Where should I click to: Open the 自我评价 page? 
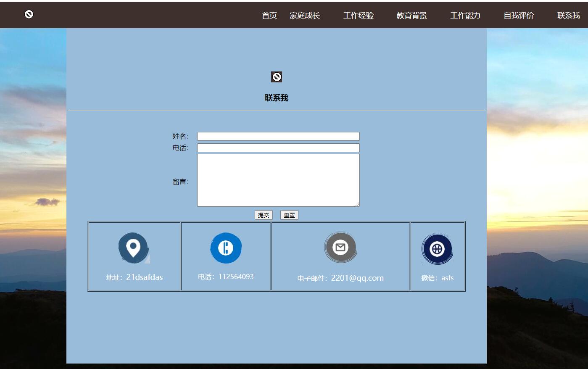pyautogui.click(x=519, y=16)
